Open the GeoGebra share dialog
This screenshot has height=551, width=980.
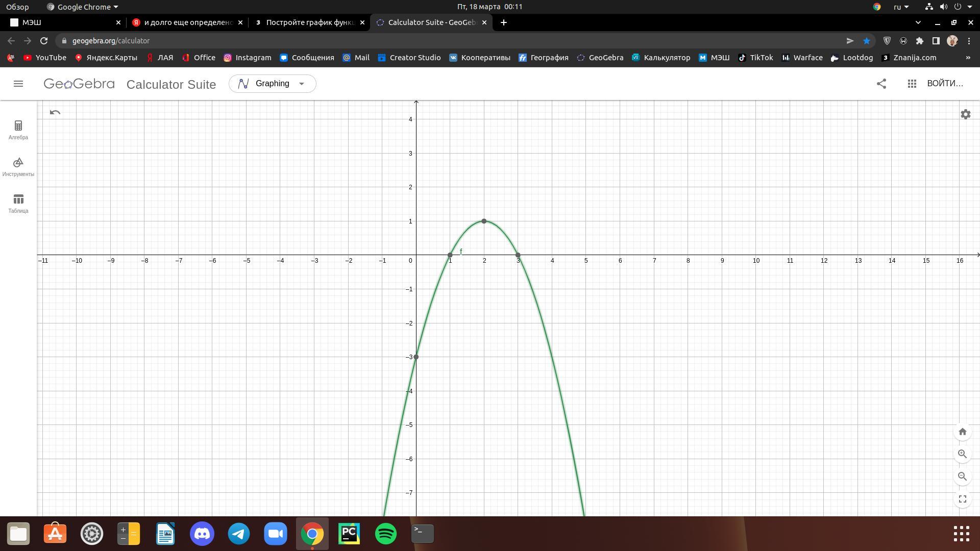point(881,84)
